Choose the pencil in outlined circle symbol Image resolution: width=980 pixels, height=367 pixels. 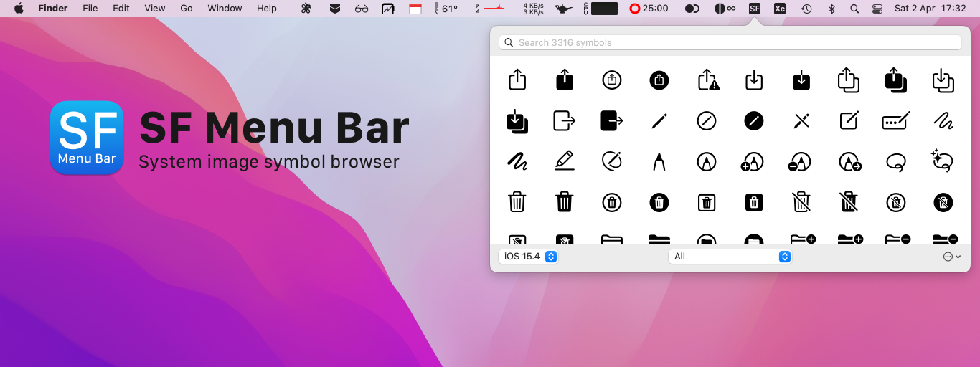tap(707, 121)
